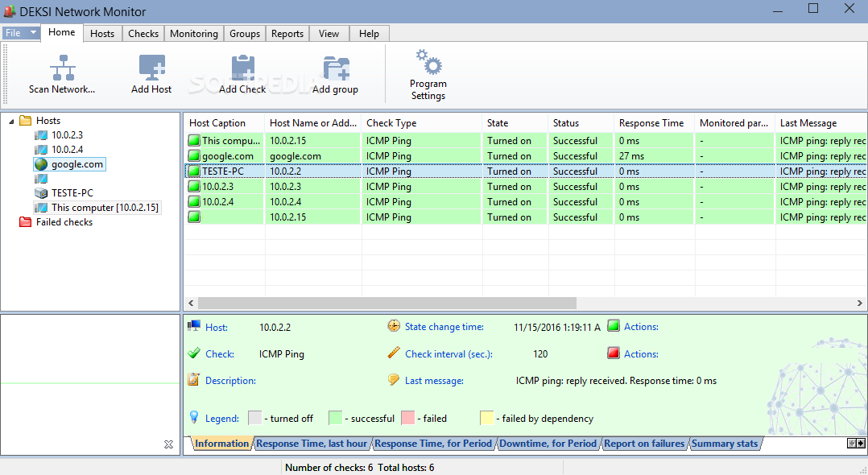Sort by Host Name or Address column
This screenshot has height=475, width=868.
(313, 123)
